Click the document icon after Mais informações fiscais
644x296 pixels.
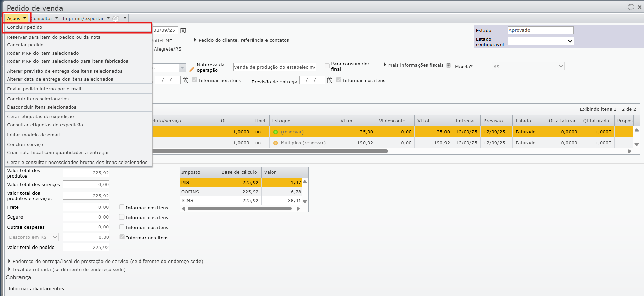[x=448, y=65]
